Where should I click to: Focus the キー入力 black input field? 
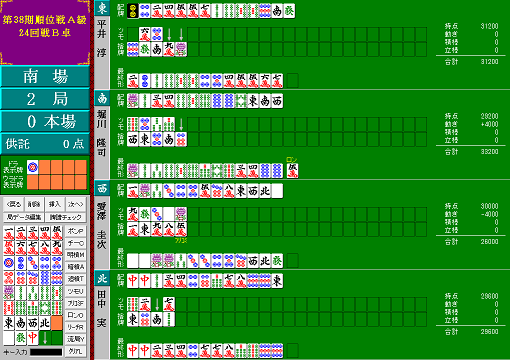[x=46, y=352]
